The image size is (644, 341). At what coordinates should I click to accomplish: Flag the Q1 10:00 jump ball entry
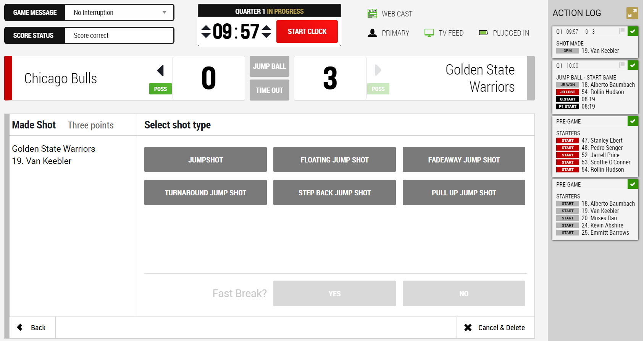(x=621, y=65)
